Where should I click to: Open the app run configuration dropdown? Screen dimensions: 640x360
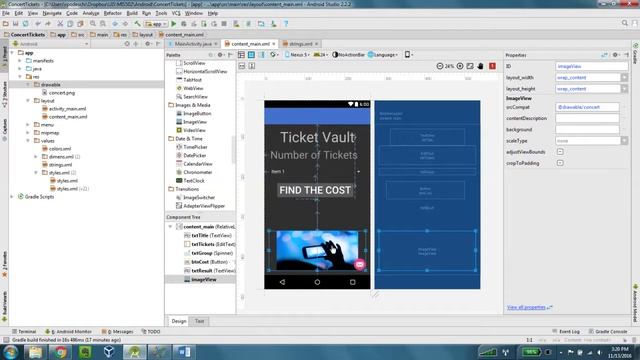(156, 24)
